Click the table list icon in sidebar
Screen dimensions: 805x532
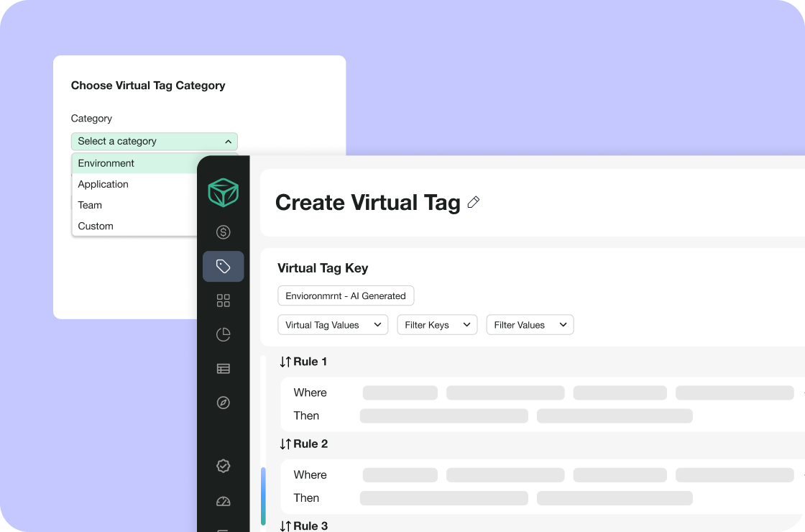coord(223,369)
